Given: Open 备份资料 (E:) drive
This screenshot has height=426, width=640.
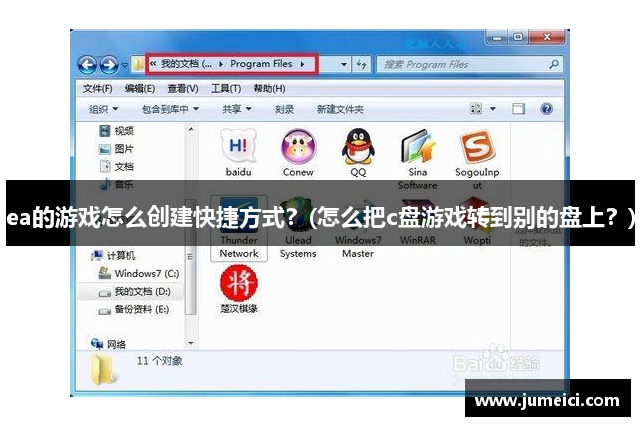Looking at the screenshot, I should (x=134, y=309).
